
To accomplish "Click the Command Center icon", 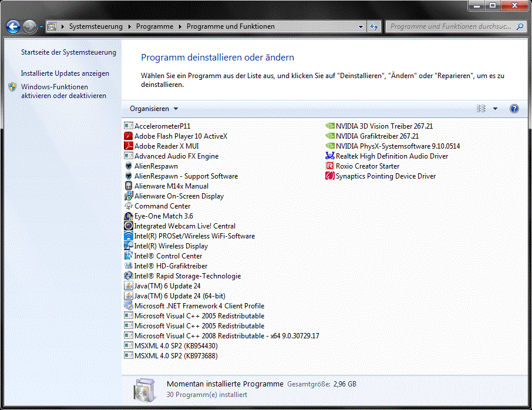I will point(128,206).
